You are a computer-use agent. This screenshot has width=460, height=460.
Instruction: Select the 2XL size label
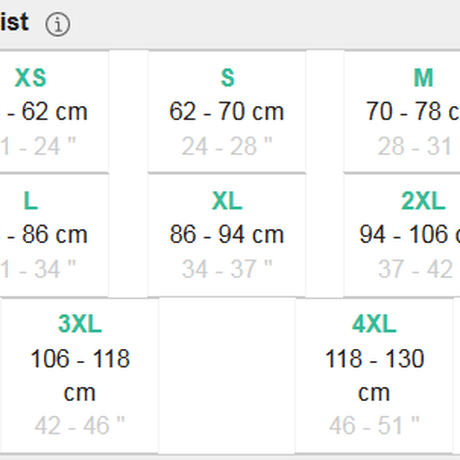[x=423, y=201]
